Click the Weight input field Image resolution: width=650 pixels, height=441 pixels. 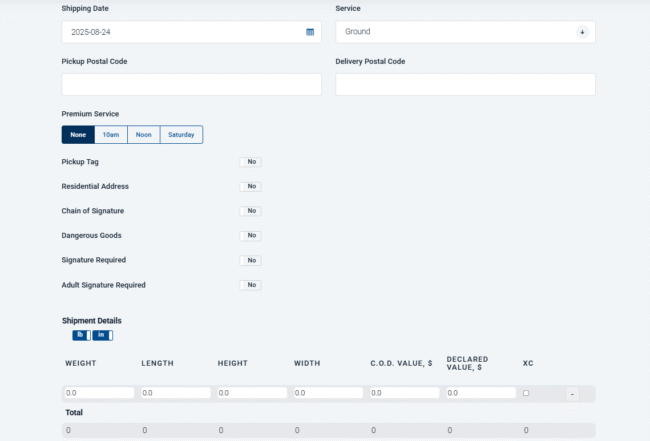[x=99, y=393]
